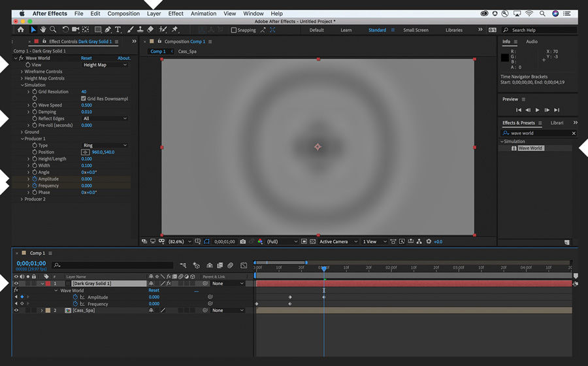Take a snapshot with the camera icon
588x366 pixels.
pyautogui.click(x=243, y=242)
